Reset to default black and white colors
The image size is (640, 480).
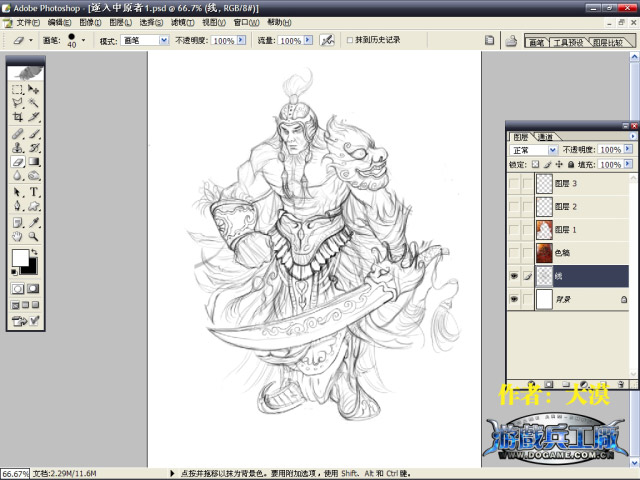click(x=14, y=272)
